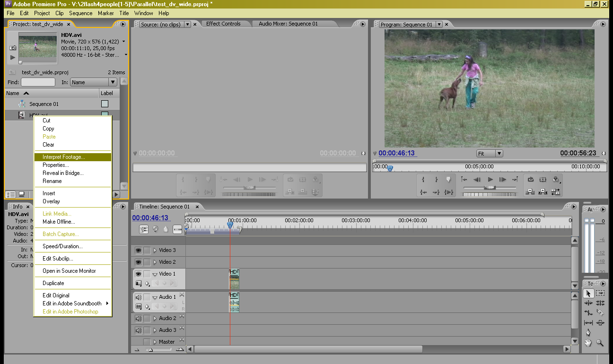Click the Timeline zoom slider
The image size is (613, 364).
[150, 350]
